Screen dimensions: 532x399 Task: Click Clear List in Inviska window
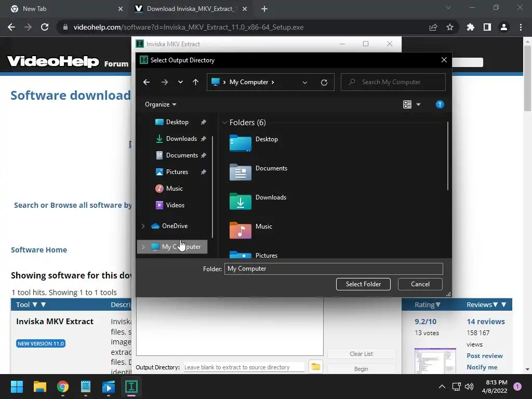pyautogui.click(x=362, y=353)
